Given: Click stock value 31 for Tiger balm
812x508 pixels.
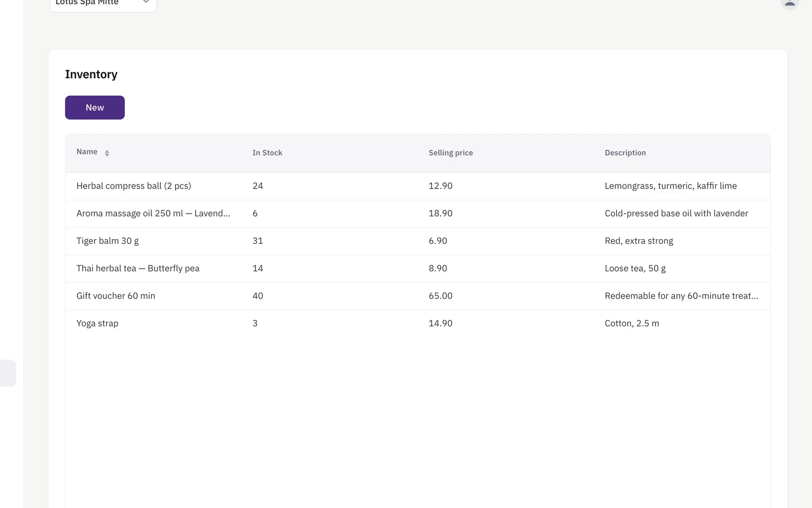Looking at the screenshot, I should pos(258,241).
